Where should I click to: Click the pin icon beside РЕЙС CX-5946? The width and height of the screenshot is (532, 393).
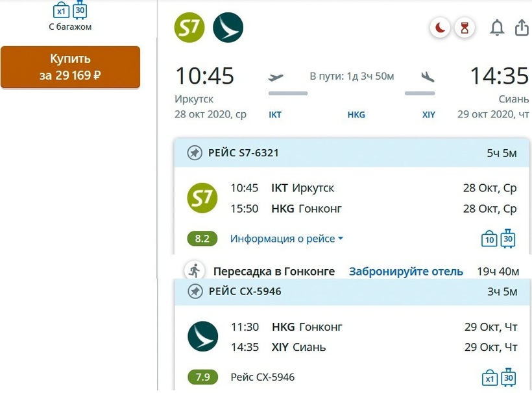pyautogui.click(x=194, y=291)
